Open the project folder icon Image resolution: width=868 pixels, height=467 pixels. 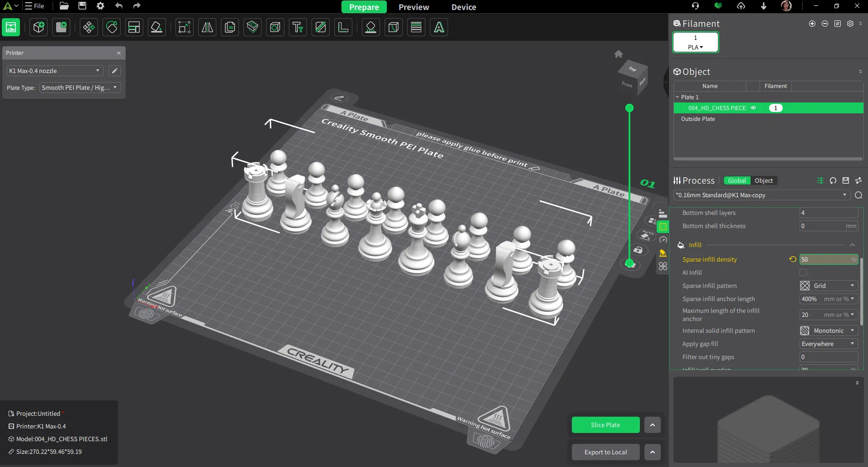click(x=64, y=6)
